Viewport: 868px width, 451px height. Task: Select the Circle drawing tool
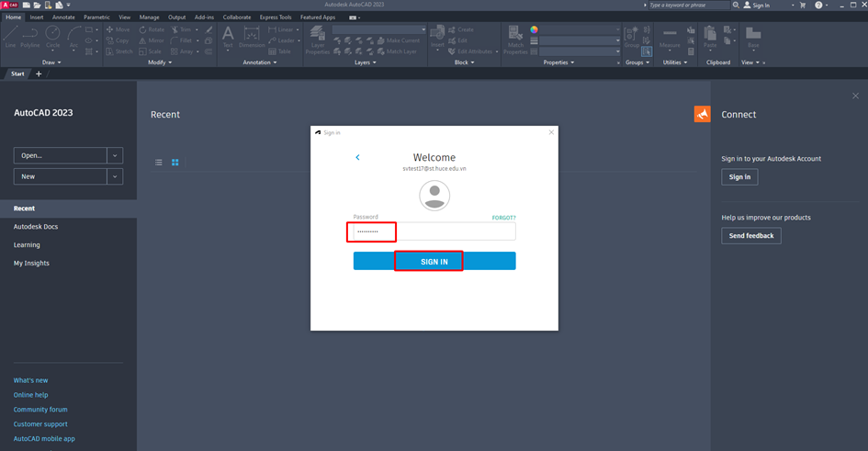(x=53, y=36)
